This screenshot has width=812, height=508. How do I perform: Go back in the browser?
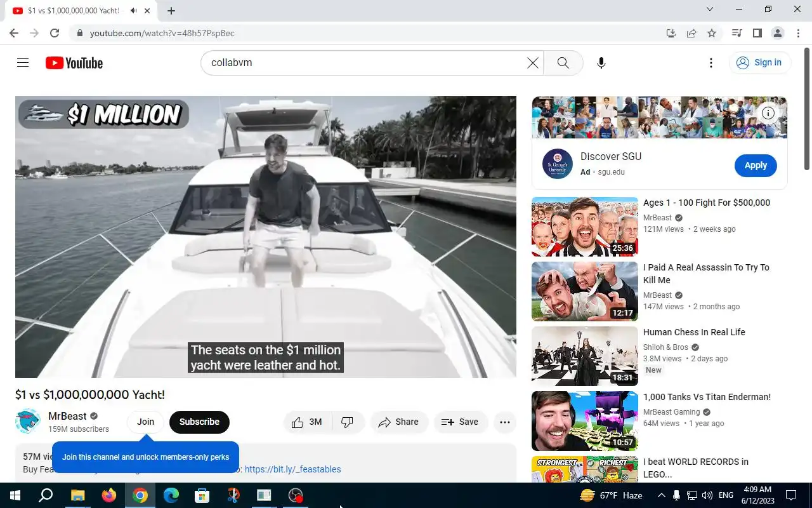pos(14,33)
